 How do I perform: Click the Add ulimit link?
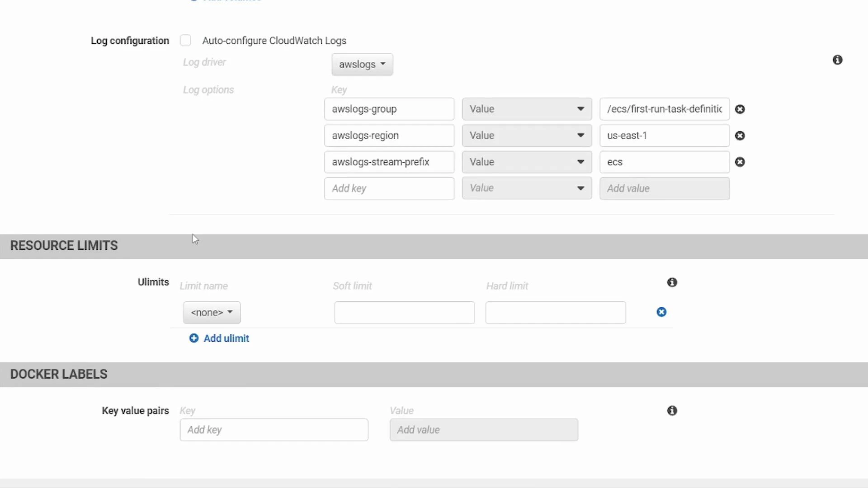tap(226, 338)
